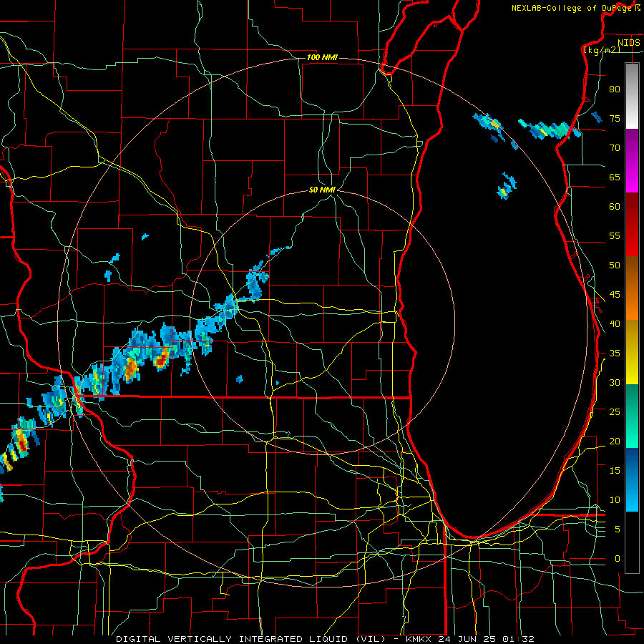This screenshot has width=644, height=644.
Task: Click the (VIL) abbreviation in the footer
Action: [371, 639]
